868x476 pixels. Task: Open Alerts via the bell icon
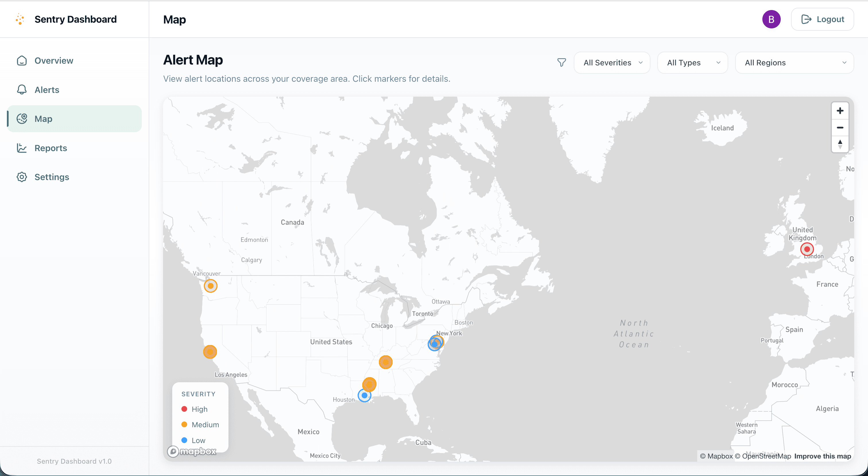(x=21, y=89)
